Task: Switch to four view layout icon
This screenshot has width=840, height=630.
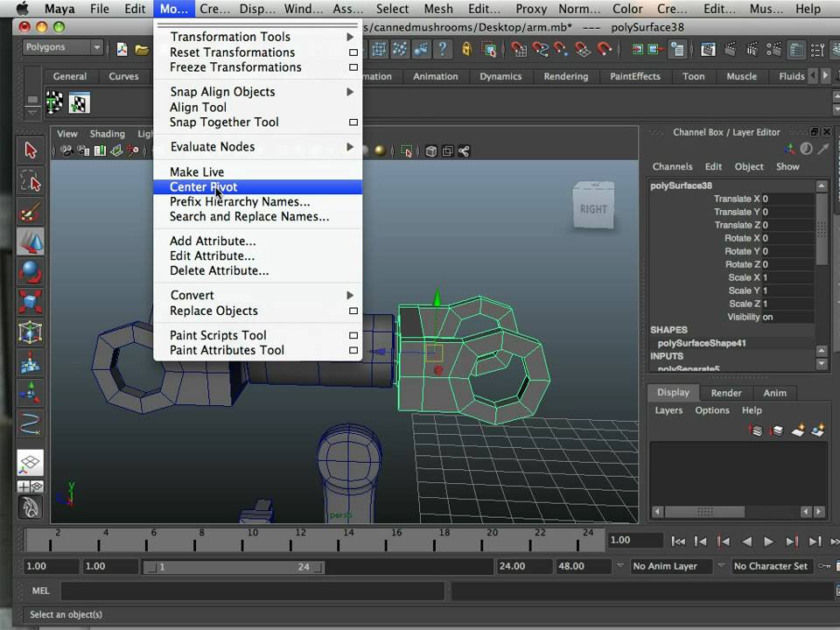Action: 31,486
